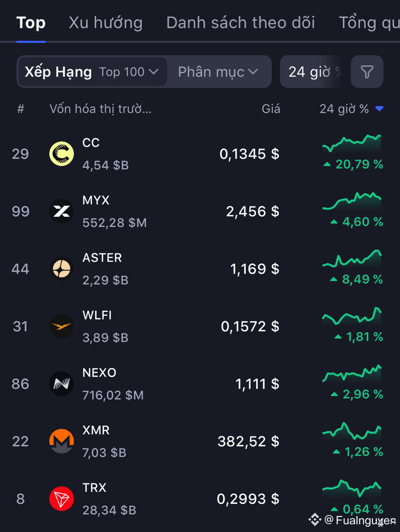The width and height of the screenshot is (400, 532).
Task: Click rank number 44
Action: click(x=20, y=269)
